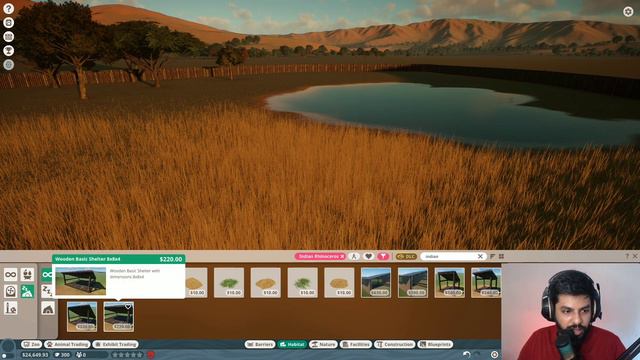Select the enrichment items category icon
The image size is (640, 360).
11,291
